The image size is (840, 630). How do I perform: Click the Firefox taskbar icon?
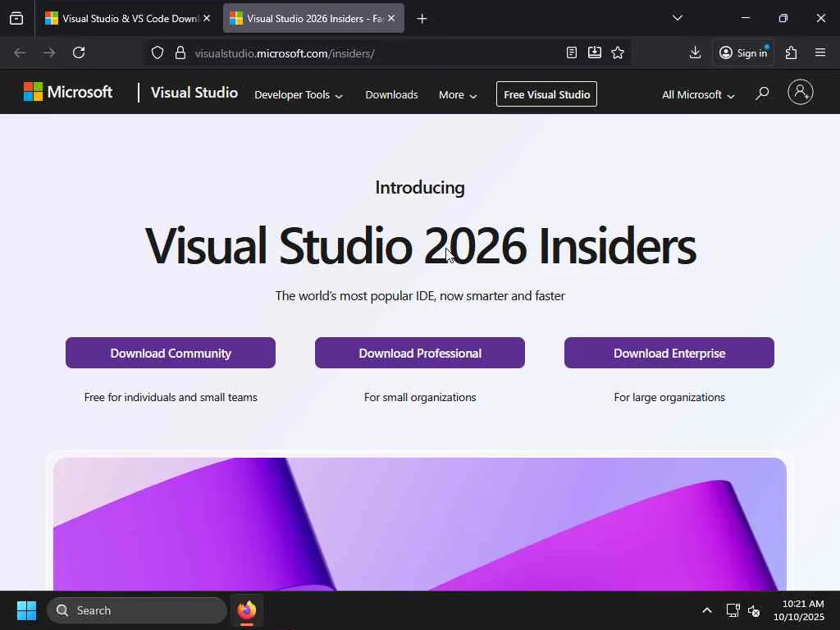247,610
